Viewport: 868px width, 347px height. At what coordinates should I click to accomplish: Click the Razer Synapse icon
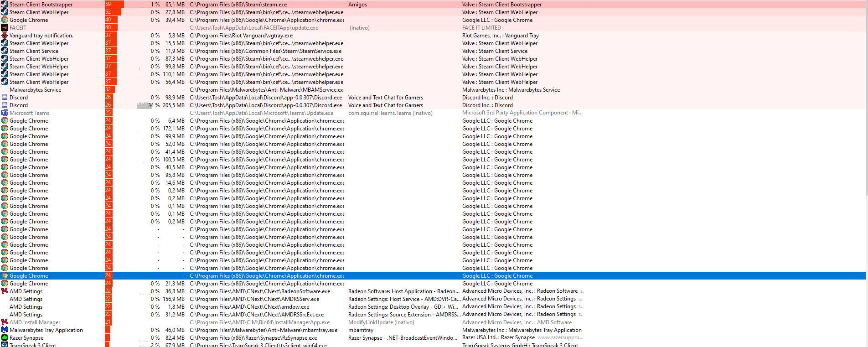pos(5,338)
